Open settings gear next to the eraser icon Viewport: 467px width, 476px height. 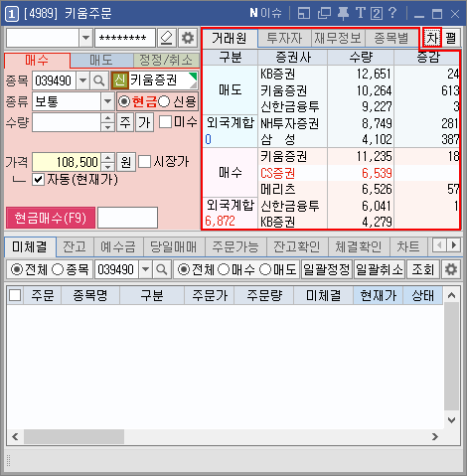(188, 38)
